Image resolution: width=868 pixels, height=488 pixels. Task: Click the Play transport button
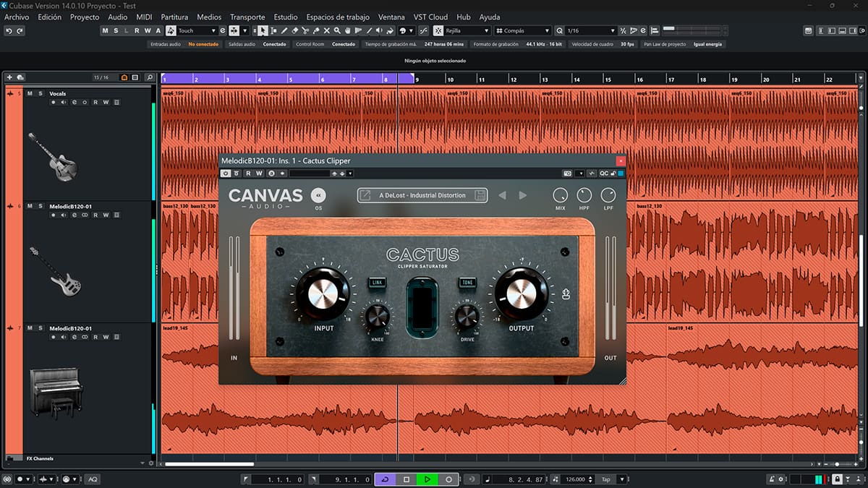pyautogui.click(x=427, y=479)
